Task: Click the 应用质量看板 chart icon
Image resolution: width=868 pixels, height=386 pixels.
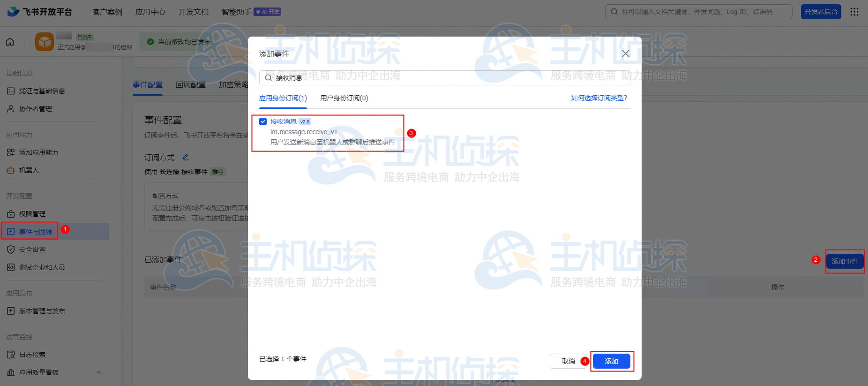Action: click(x=11, y=372)
